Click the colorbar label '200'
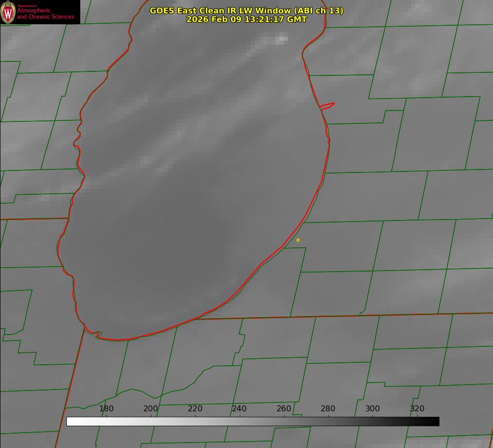Image resolution: width=493 pixels, height=448 pixels. pyautogui.click(x=151, y=408)
